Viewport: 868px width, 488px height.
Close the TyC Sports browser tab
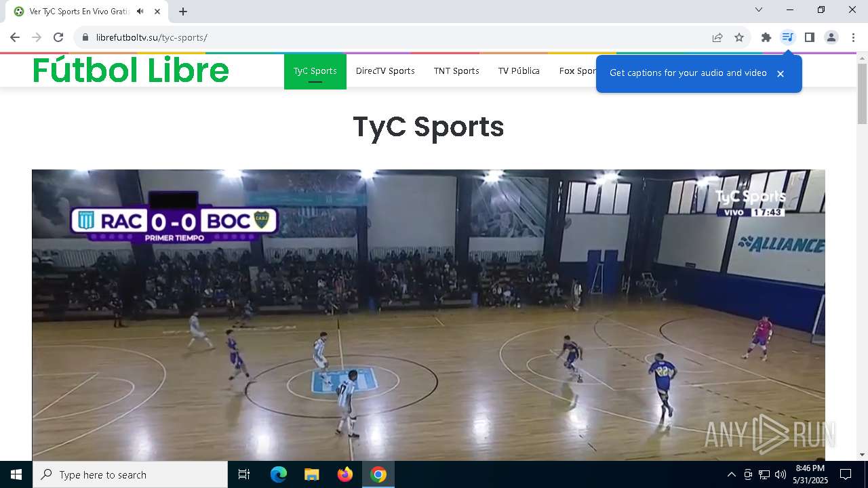157,12
